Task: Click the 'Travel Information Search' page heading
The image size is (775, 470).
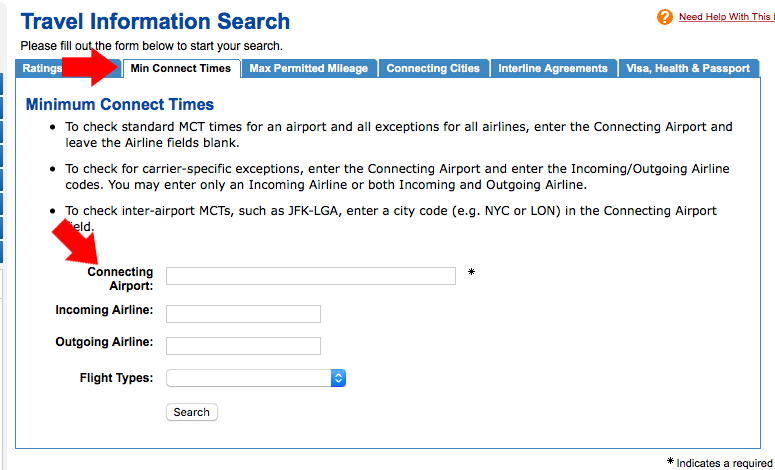Action: click(155, 22)
